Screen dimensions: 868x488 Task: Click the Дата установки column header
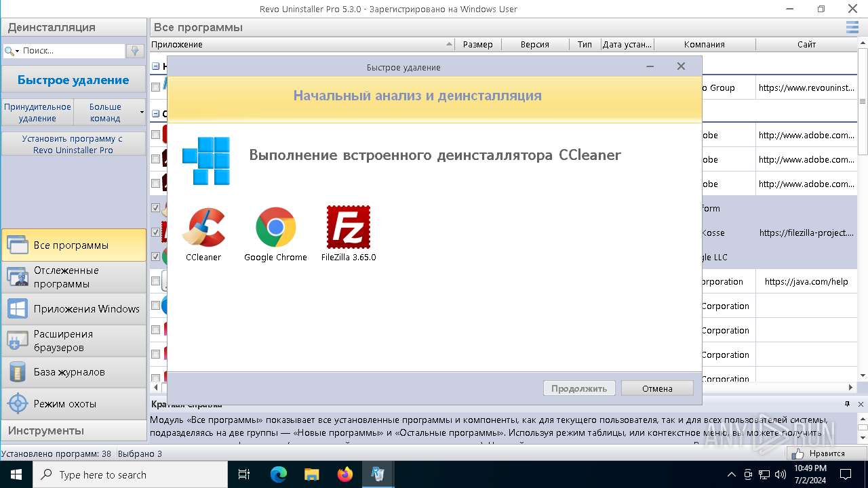pyautogui.click(x=627, y=44)
